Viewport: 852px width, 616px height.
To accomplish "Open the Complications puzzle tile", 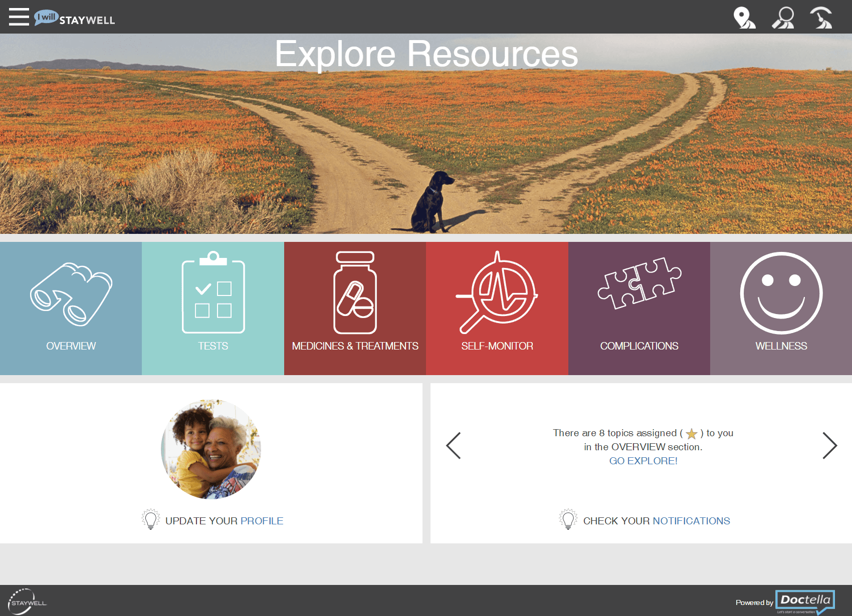I will 639,309.
